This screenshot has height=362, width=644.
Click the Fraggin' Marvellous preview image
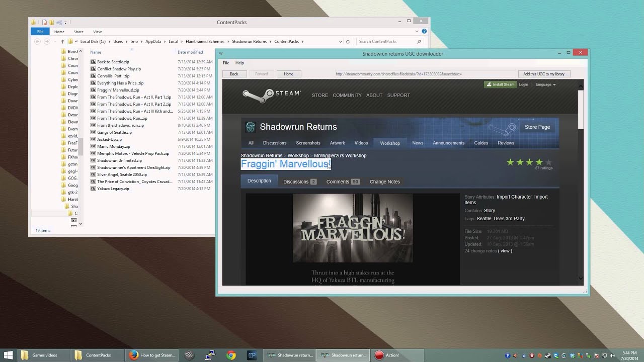click(353, 228)
